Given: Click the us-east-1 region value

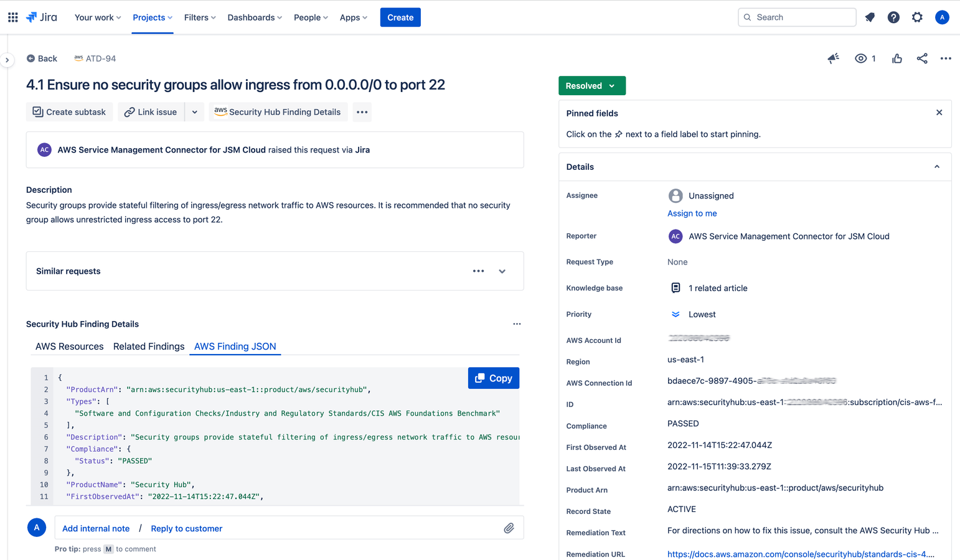Looking at the screenshot, I should (x=685, y=360).
